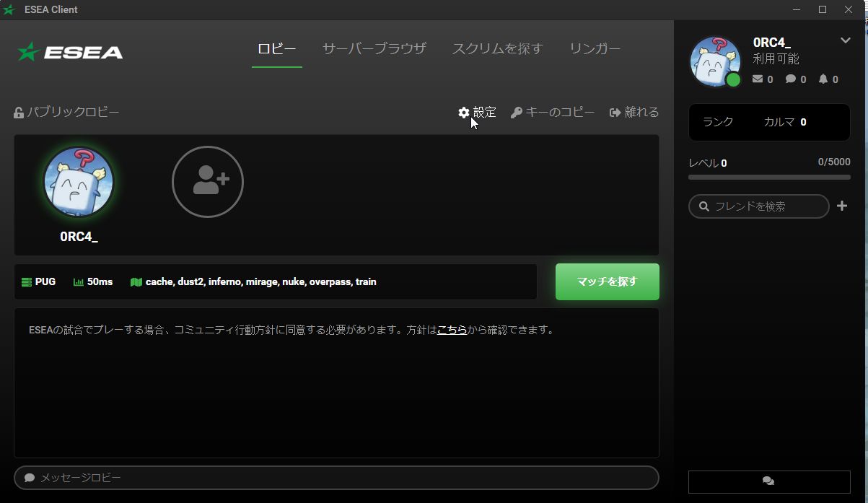Click the 利用可能 status text

click(x=776, y=59)
